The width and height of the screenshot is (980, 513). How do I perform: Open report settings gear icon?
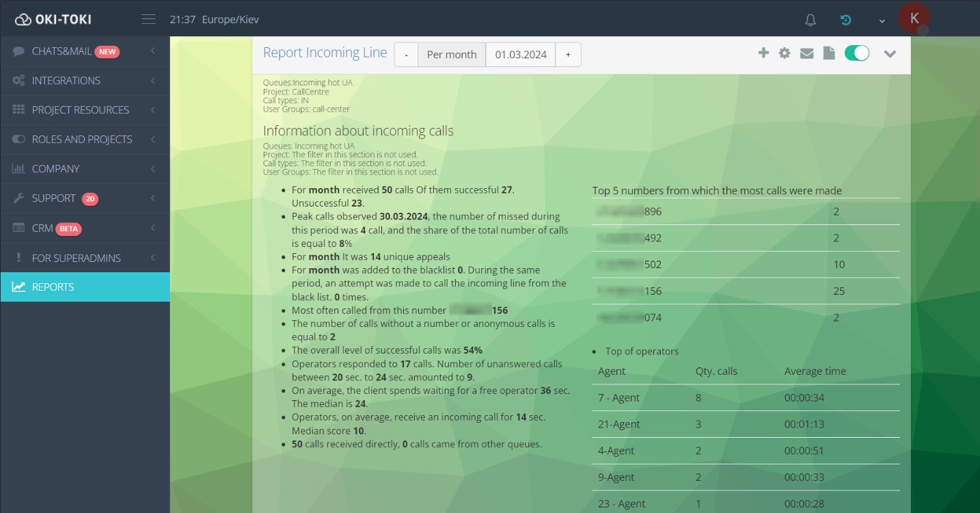(785, 53)
